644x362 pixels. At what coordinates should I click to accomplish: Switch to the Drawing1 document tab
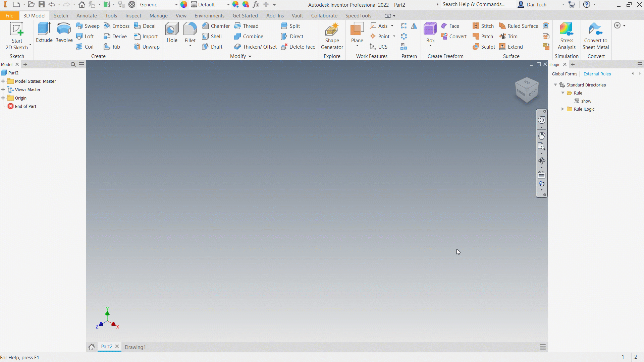coord(135,347)
